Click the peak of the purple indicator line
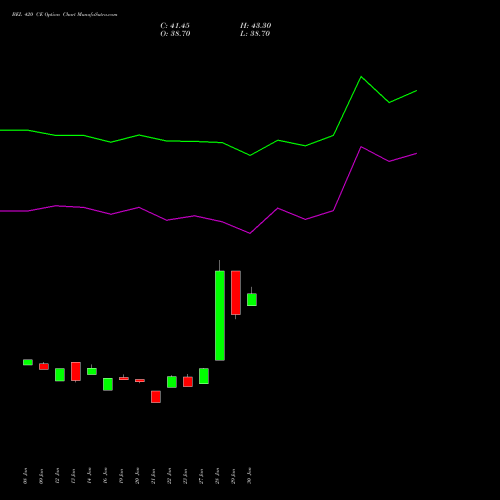This screenshot has width=500, height=500. point(361,147)
